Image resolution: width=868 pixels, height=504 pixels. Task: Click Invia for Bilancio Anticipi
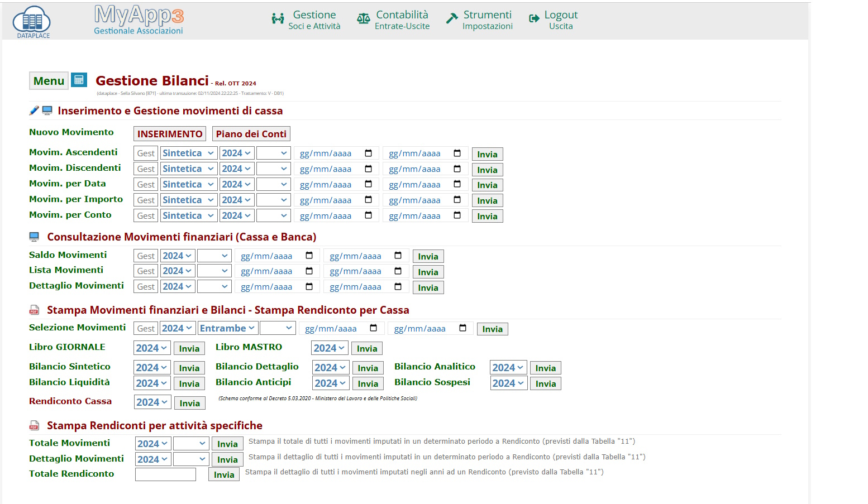(x=368, y=383)
